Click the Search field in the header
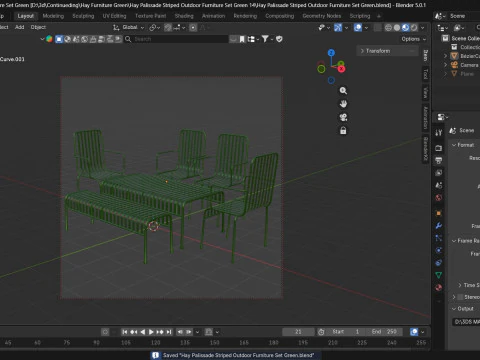This screenshot has height=360, width=480. [x=176, y=39]
